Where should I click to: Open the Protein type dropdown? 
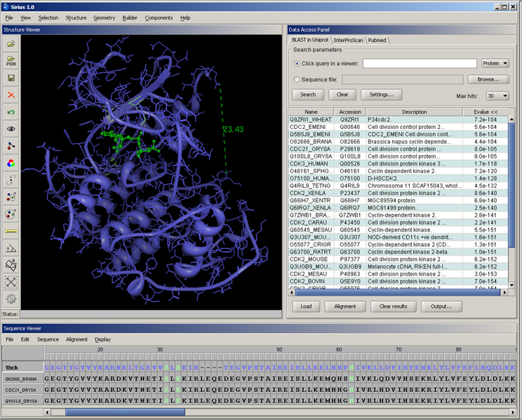pos(495,63)
